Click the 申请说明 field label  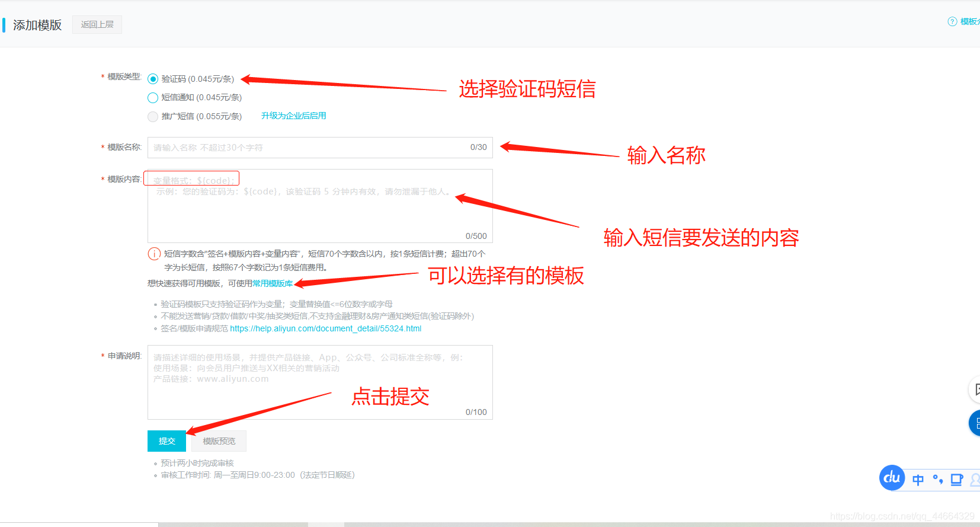pos(124,356)
